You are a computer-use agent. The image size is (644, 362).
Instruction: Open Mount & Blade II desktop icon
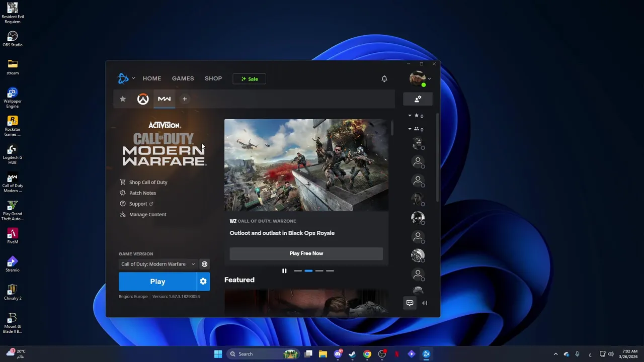coord(13,323)
